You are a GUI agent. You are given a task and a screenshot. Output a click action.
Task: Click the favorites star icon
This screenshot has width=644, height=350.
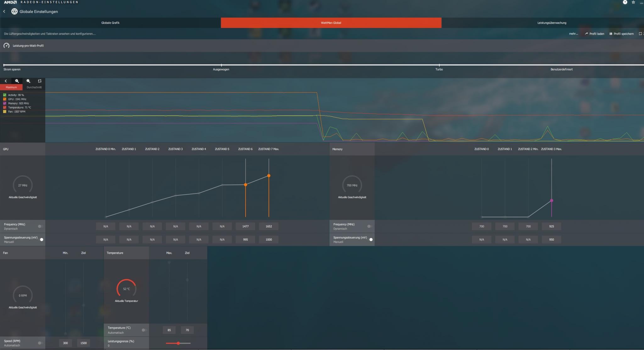(633, 2)
